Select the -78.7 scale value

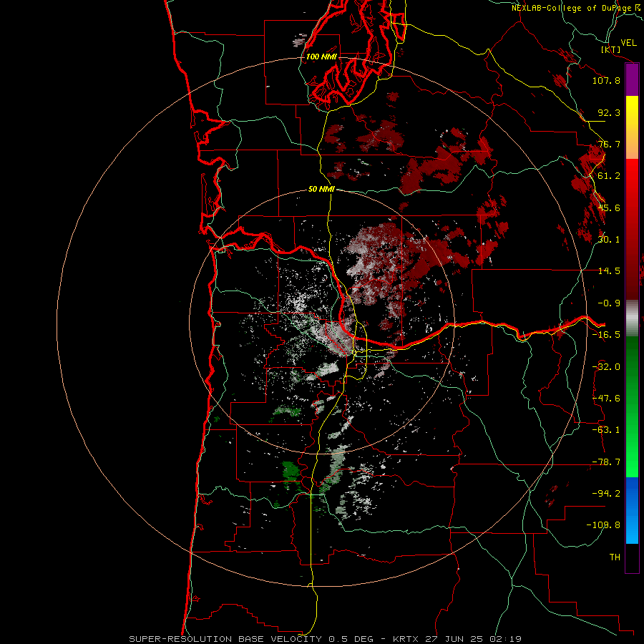point(606,462)
